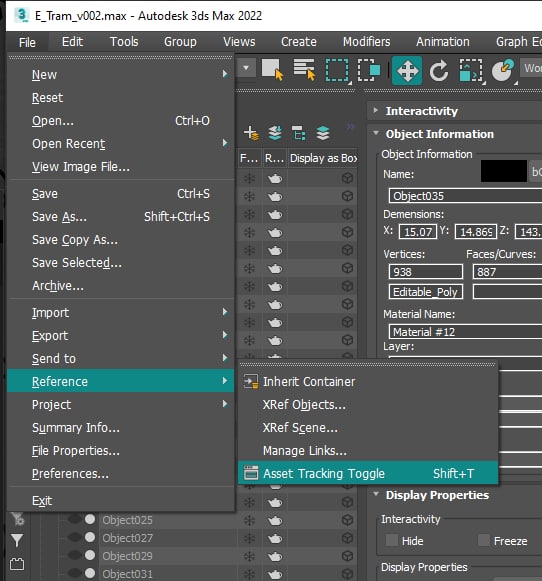Open the Open Recent submenu

120,143
